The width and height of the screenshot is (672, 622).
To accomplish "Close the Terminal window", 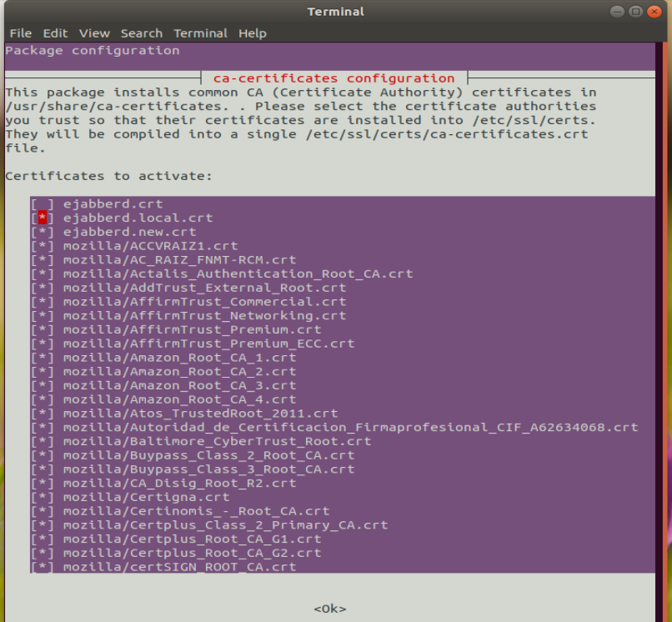I will [x=654, y=12].
